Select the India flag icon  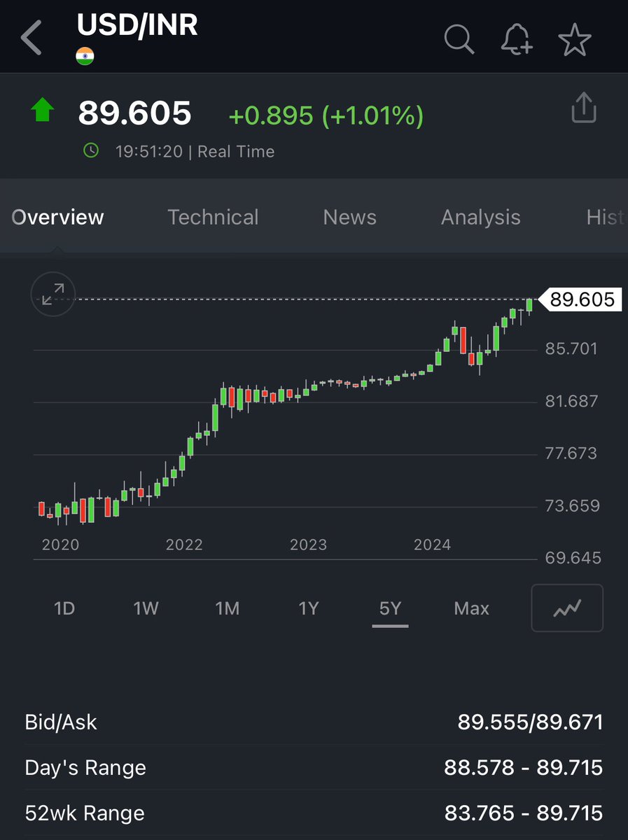(85, 56)
